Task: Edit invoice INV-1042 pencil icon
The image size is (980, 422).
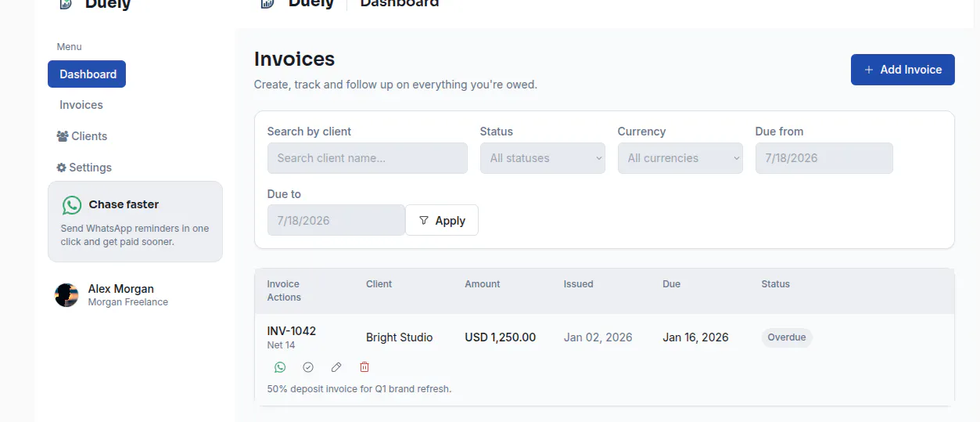Action: pyautogui.click(x=336, y=367)
